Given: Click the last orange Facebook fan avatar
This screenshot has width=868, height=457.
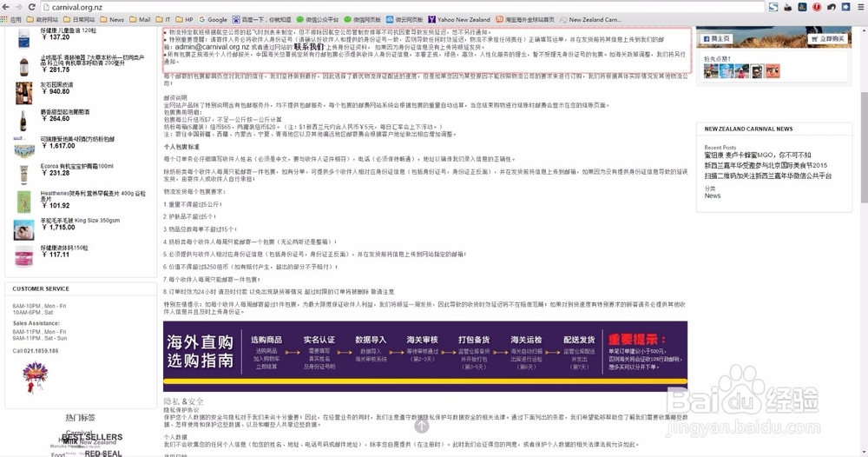Looking at the screenshot, I should coord(773,71).
